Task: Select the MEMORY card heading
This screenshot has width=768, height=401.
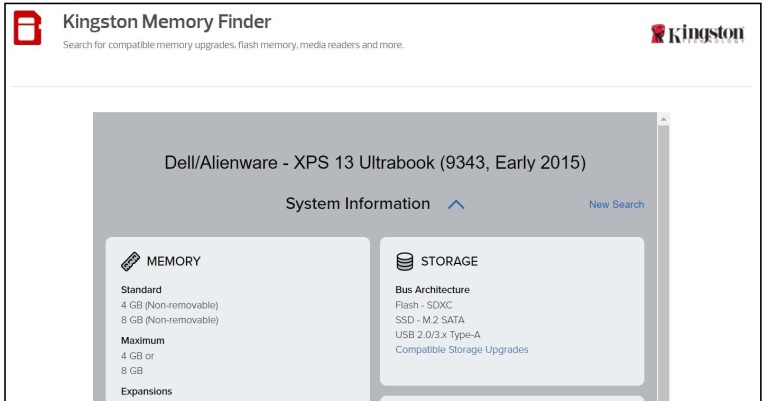Action: coord(173,262)
